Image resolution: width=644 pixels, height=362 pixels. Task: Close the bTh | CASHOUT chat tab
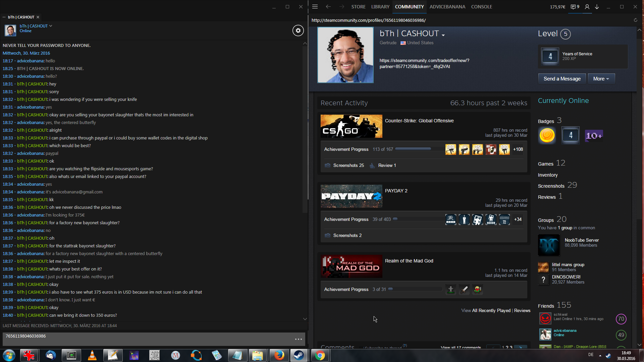pyautogui.click(x=38, y=17)
